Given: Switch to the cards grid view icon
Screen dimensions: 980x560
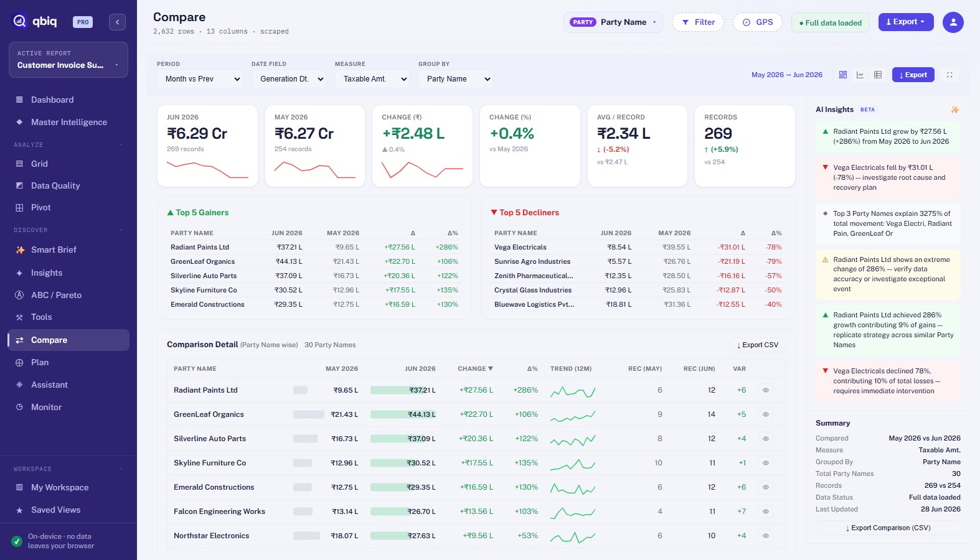Looking at the screenshot, I should (x=843, y=75).
